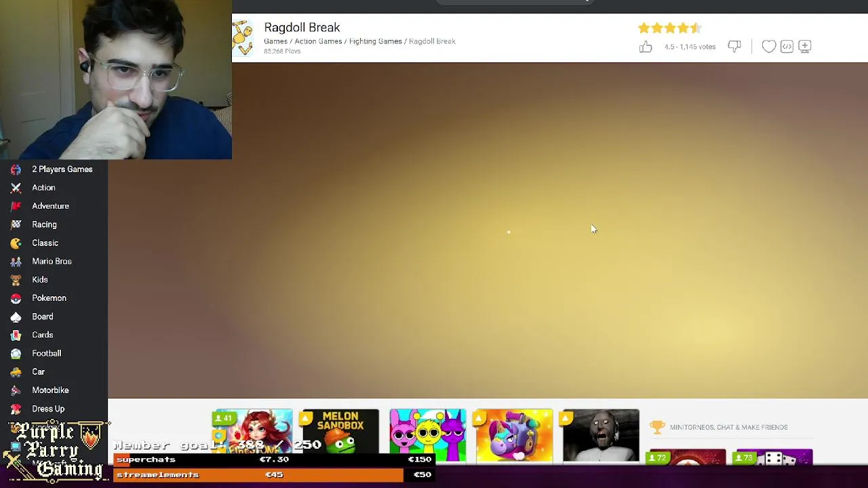The height and width of the screenshot is (488, 868).
Task: Click Fighting Games breadcrumb link
Action: pyautogui.click(x=376, y=41)
